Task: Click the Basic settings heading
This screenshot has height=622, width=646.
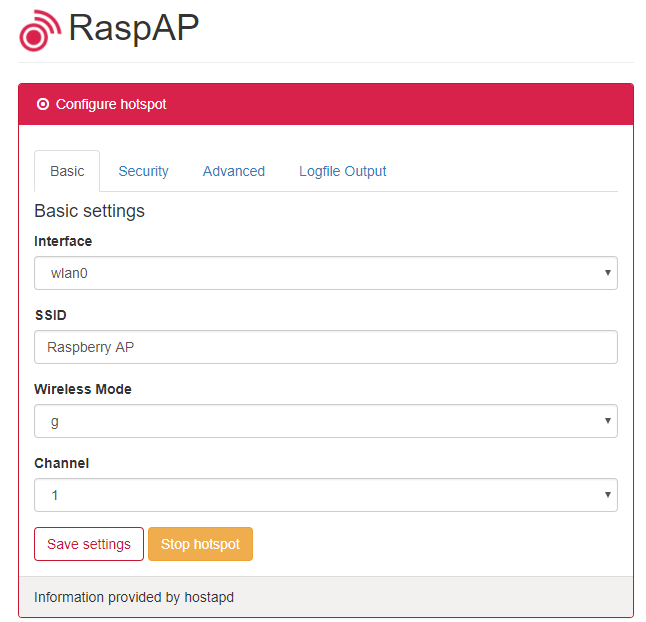Action: [x=89, y=211]
